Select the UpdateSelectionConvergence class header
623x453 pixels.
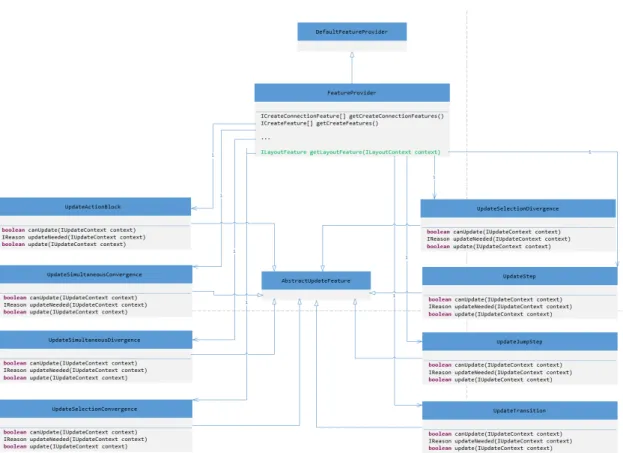pos(95,409)
